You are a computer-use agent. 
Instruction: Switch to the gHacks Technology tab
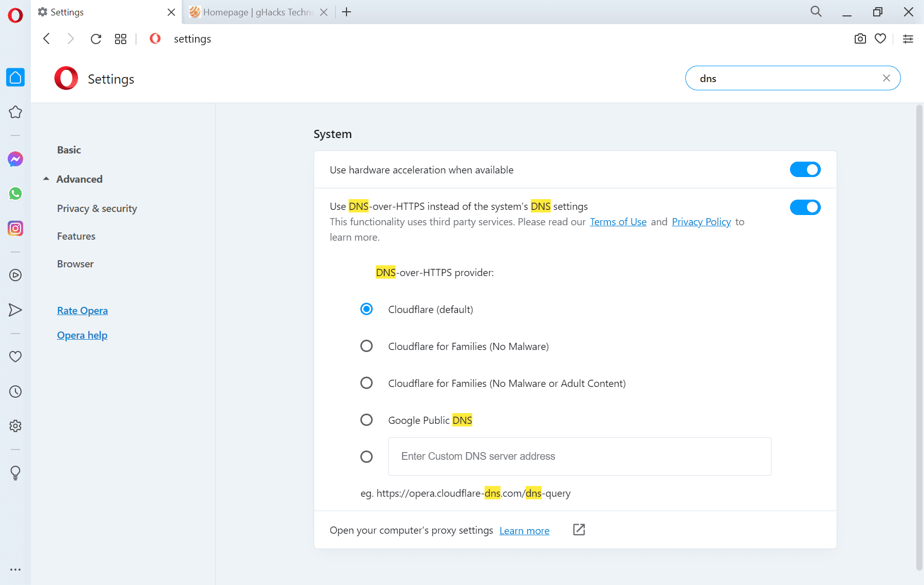click(252, 12)
